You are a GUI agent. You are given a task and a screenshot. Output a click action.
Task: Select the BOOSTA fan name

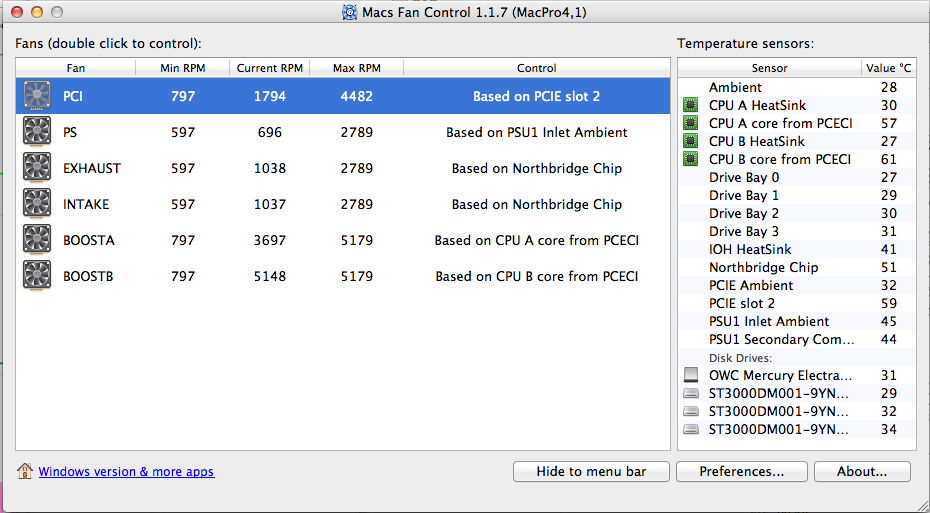coord(89,240)
